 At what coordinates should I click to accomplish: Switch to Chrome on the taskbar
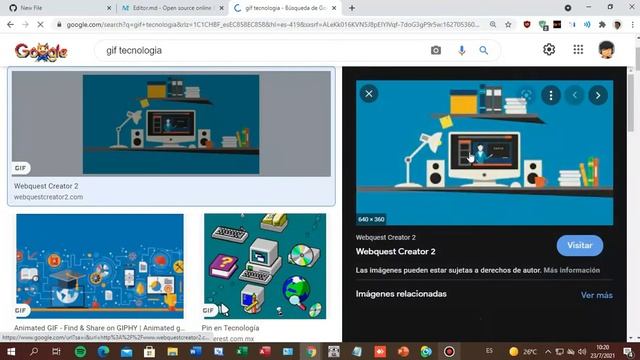(x=311, y=351)
